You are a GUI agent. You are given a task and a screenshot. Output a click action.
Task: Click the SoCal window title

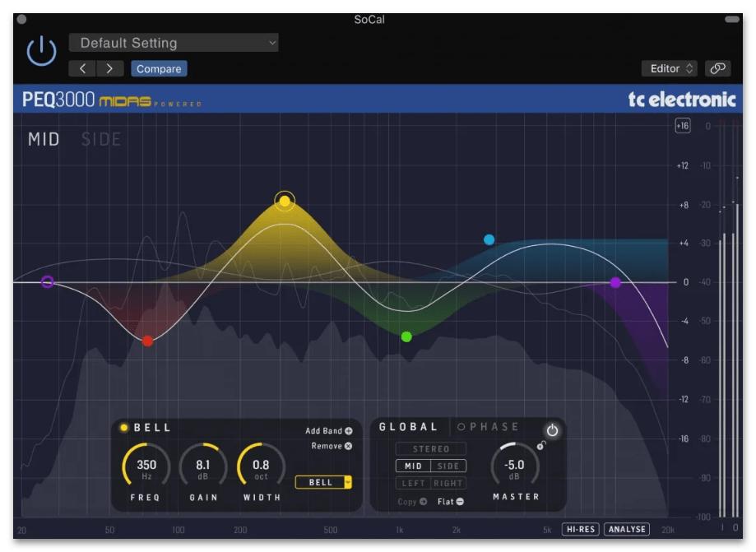tap(369, 19)
